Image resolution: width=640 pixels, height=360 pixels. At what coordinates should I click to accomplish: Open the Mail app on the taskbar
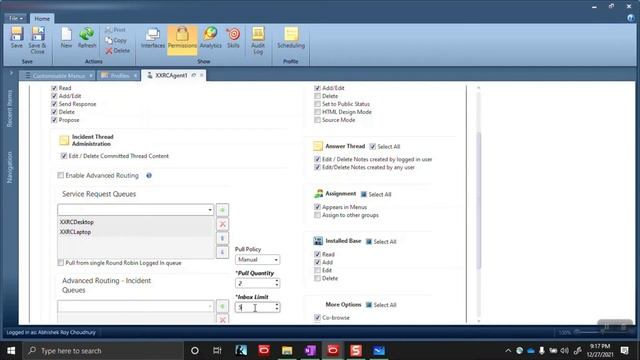point(379,351)
